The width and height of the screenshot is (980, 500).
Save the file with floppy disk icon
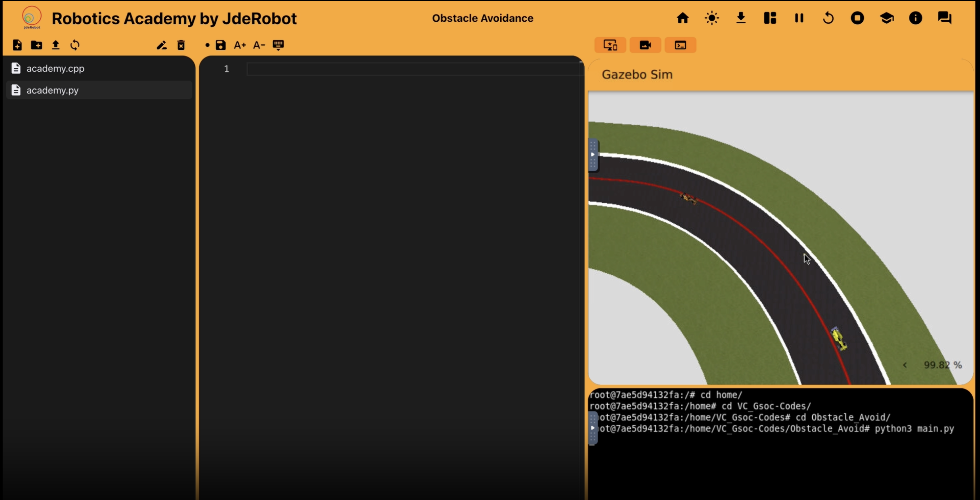tap(221, 45)
